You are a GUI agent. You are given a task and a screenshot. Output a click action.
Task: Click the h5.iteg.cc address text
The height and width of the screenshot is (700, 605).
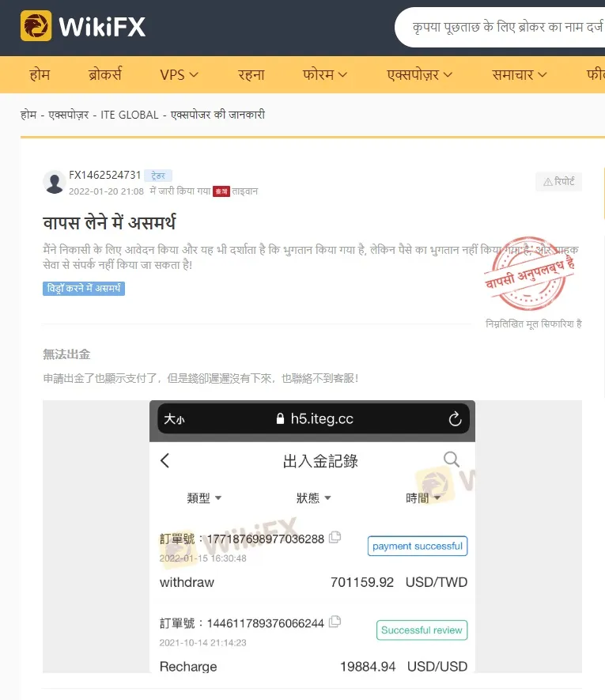tap(322, 418)
